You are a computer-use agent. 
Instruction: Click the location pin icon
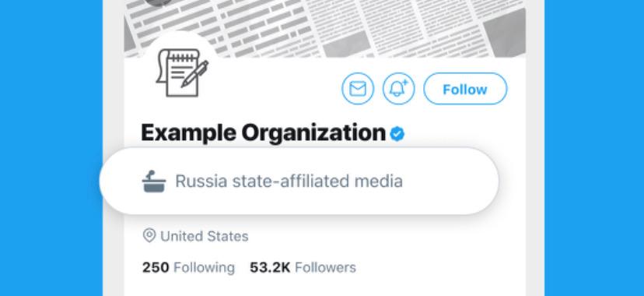pyautogui.click(x=149, y=235)
